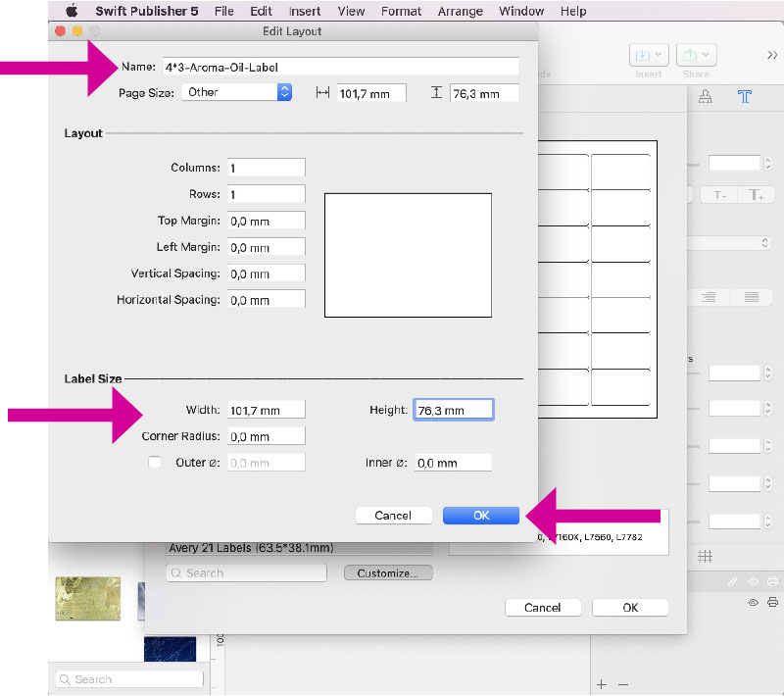784x696 pixels.
Task: Click the Rows field
Action: point(266,194)
